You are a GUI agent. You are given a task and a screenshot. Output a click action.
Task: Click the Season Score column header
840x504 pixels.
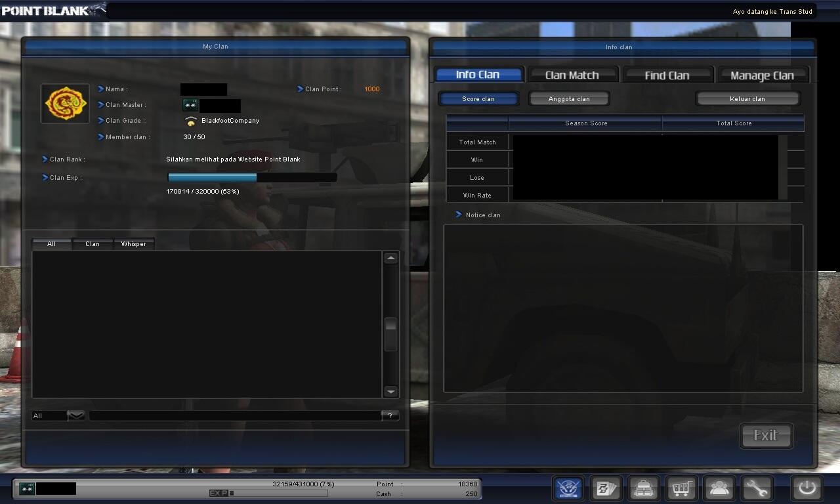586,123
